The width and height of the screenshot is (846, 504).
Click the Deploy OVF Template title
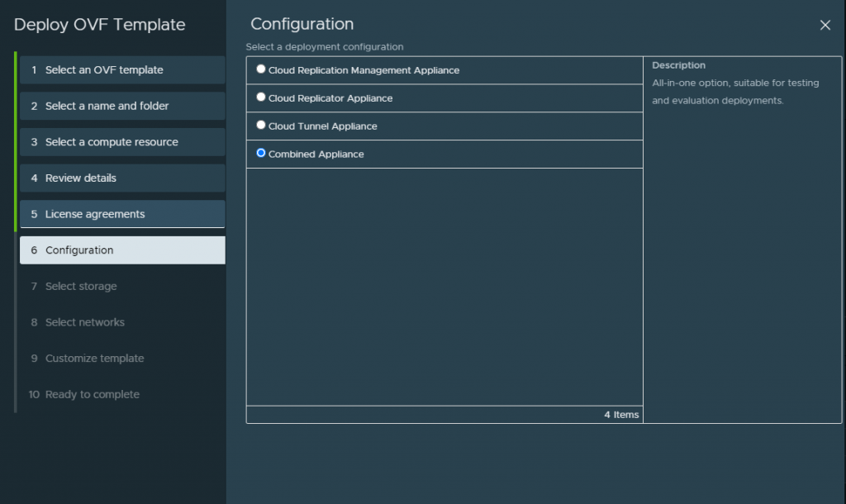(99, 25)
